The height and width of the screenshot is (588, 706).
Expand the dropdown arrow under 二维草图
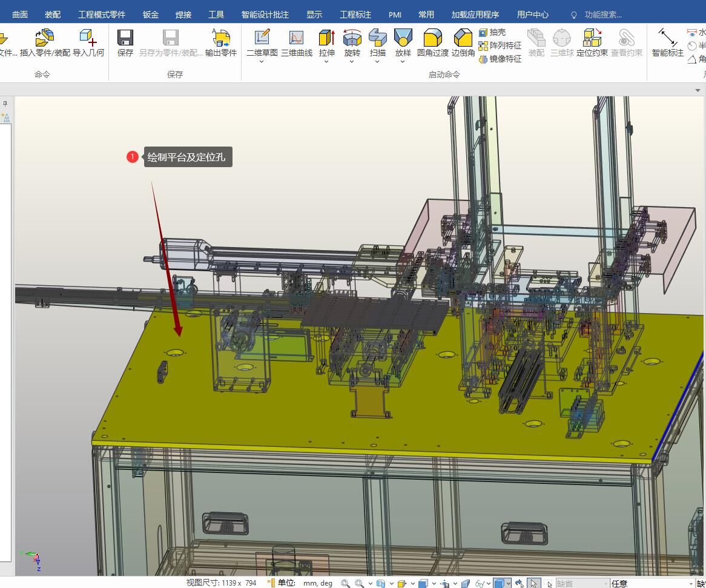click(x=262, y=62)
